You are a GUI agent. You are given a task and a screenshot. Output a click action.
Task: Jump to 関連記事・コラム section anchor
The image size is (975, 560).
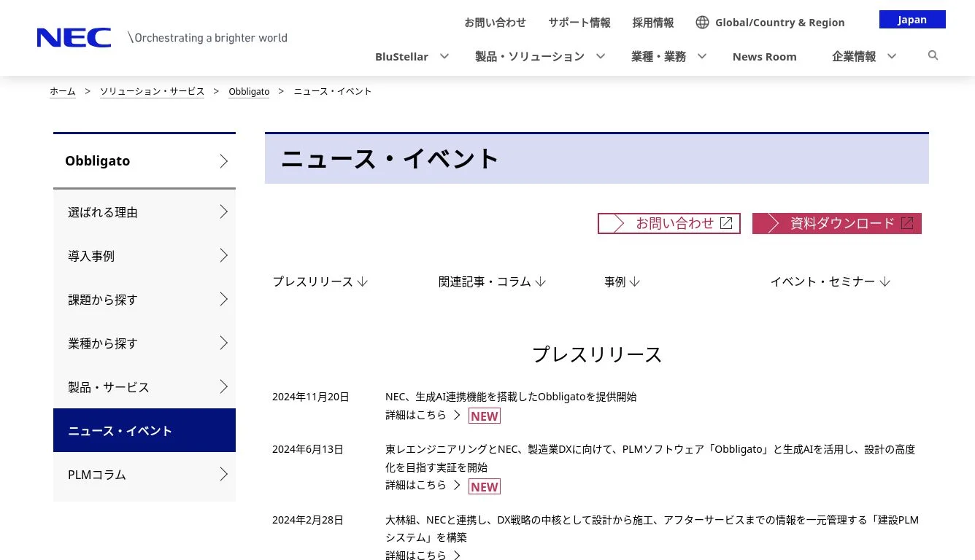(x=493, y=281)
